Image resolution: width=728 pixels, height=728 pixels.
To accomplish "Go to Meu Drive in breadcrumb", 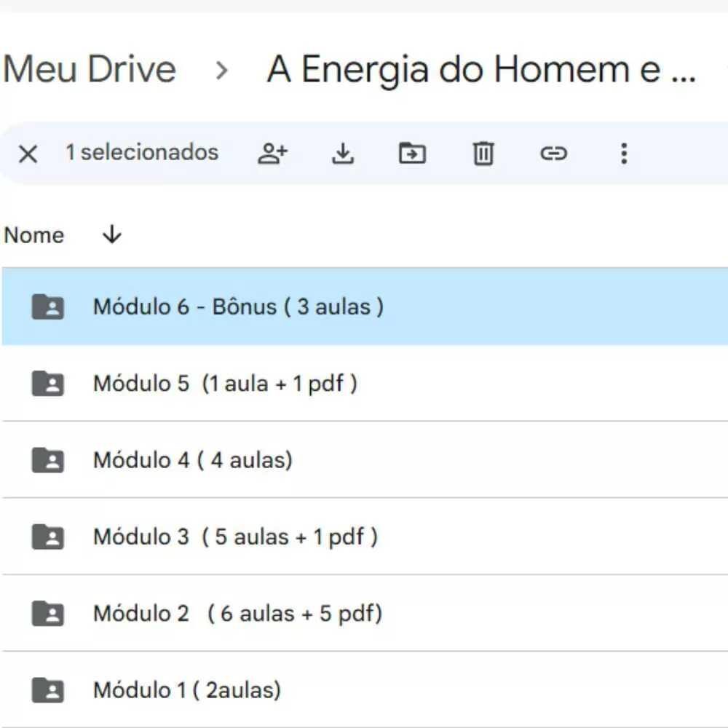I will pos(90,70).
